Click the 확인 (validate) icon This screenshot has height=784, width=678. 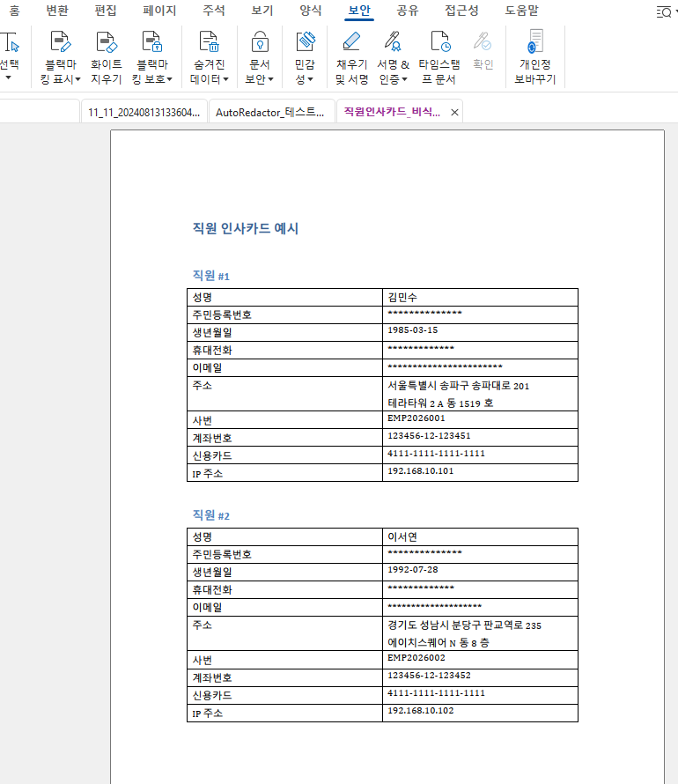point(483,41)
